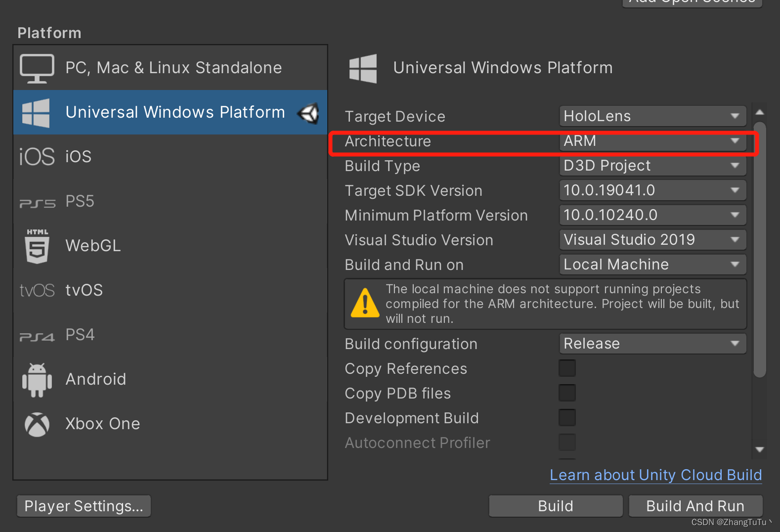780x532 pixels.
Task: Click the disabled Autoconnect Profiler checkbox
Action: (567, 443)
